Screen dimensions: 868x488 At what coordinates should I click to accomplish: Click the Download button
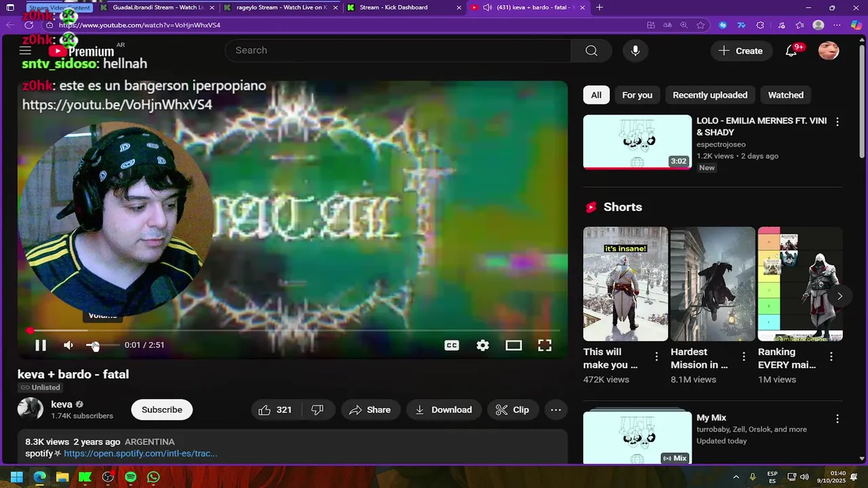(x=443, y=409)
